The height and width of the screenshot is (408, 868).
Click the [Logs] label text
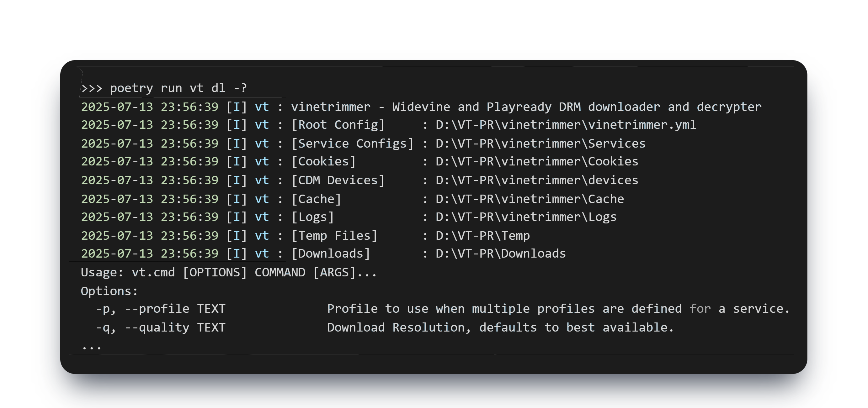tap(312, 217)
